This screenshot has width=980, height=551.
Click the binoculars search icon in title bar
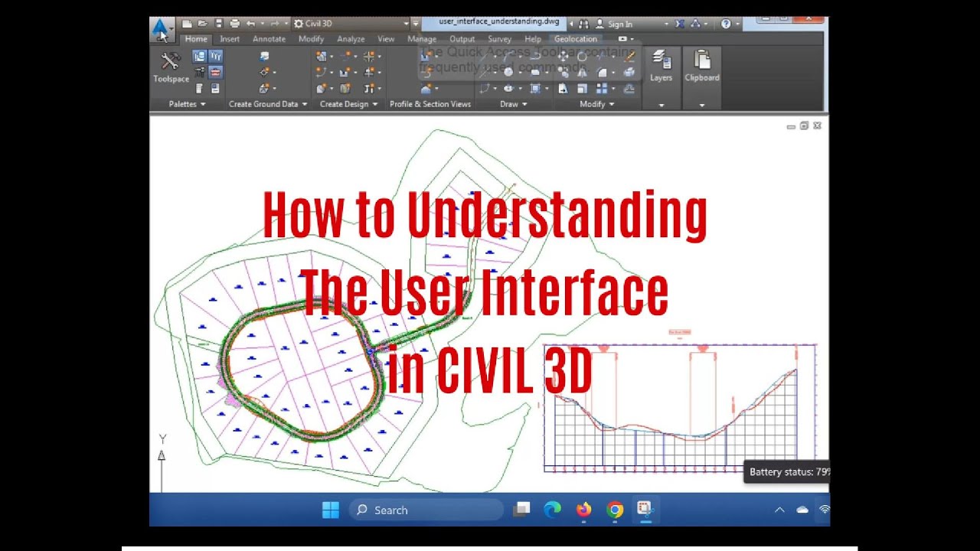tap(583, 24)
